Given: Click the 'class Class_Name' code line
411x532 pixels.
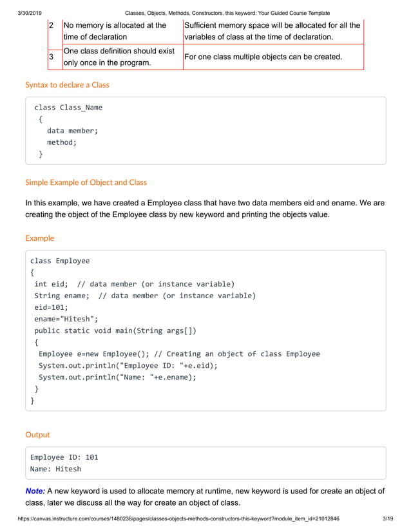Looking at the screenshot, I should 68,108.
